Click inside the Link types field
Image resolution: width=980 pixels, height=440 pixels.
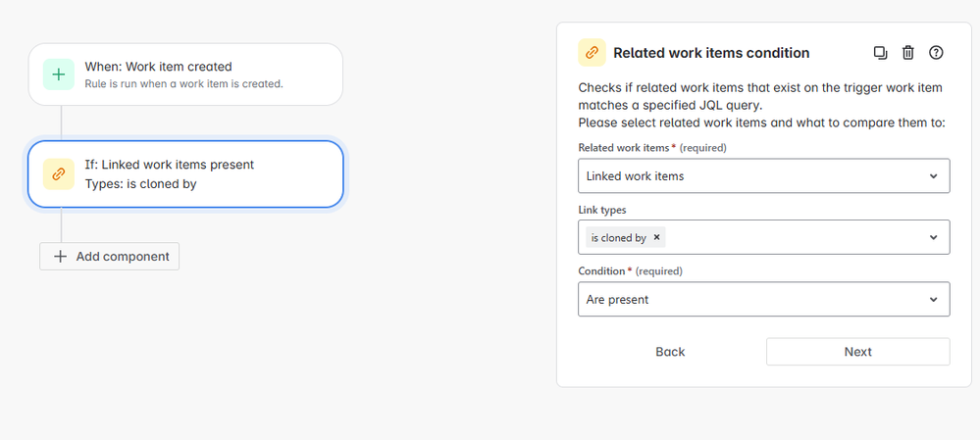coord(795,237)
